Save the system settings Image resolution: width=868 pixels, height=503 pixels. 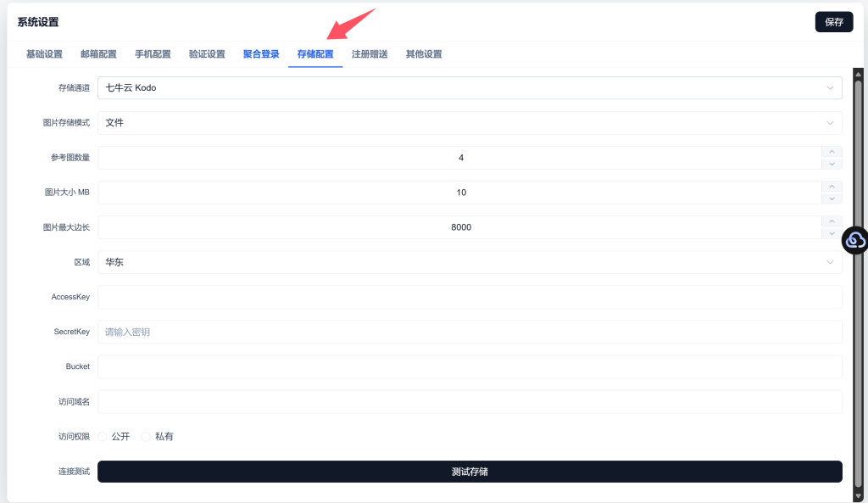[x=834, y=22]
